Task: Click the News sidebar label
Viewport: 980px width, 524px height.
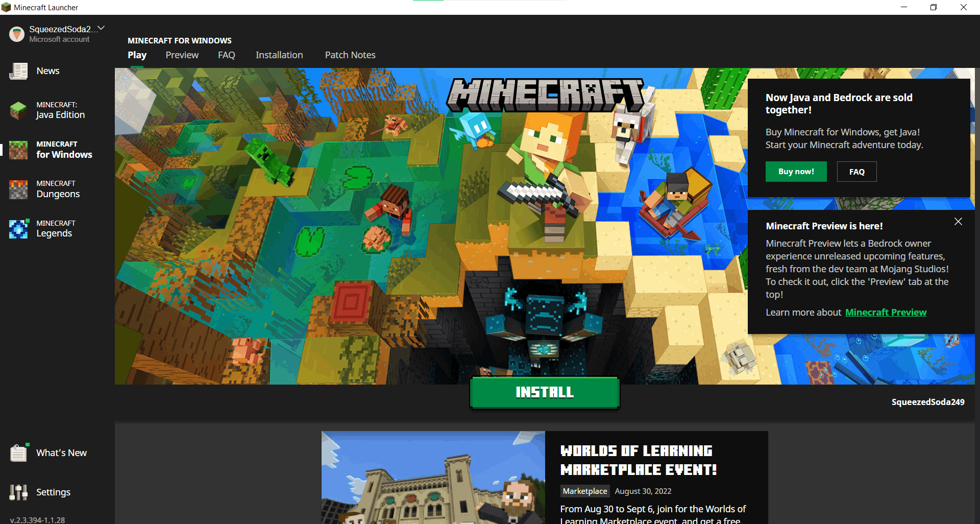Action: point(48,71)
